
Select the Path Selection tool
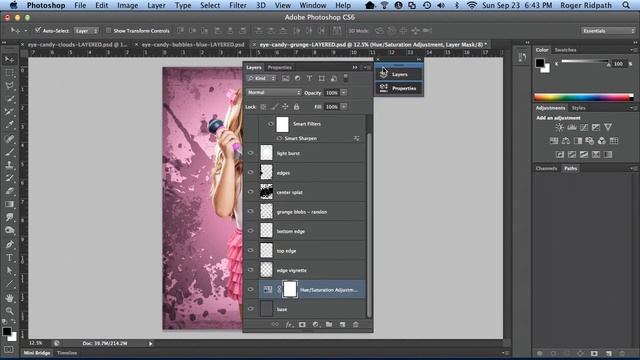(9, 270)
